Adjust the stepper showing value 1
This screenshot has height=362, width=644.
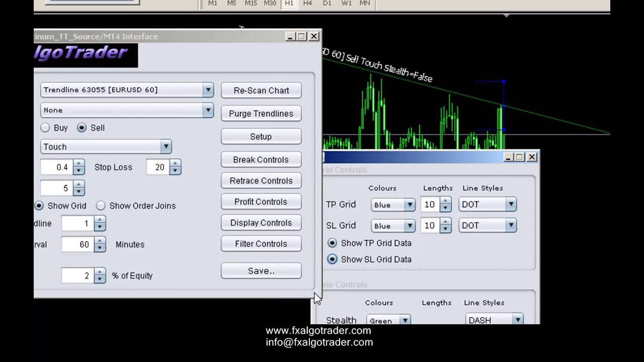(x=100, y=224)
